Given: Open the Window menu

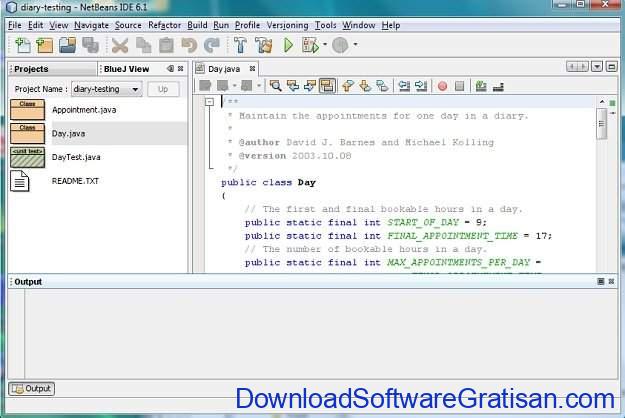Looking at the screenshot, I should 359,25.
